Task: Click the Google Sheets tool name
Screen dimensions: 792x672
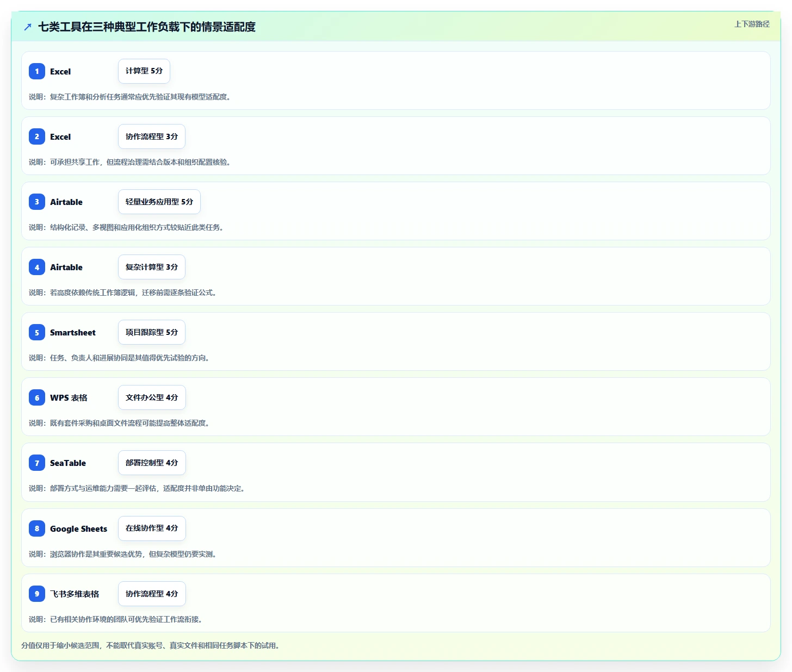Action: pos(79,528)
